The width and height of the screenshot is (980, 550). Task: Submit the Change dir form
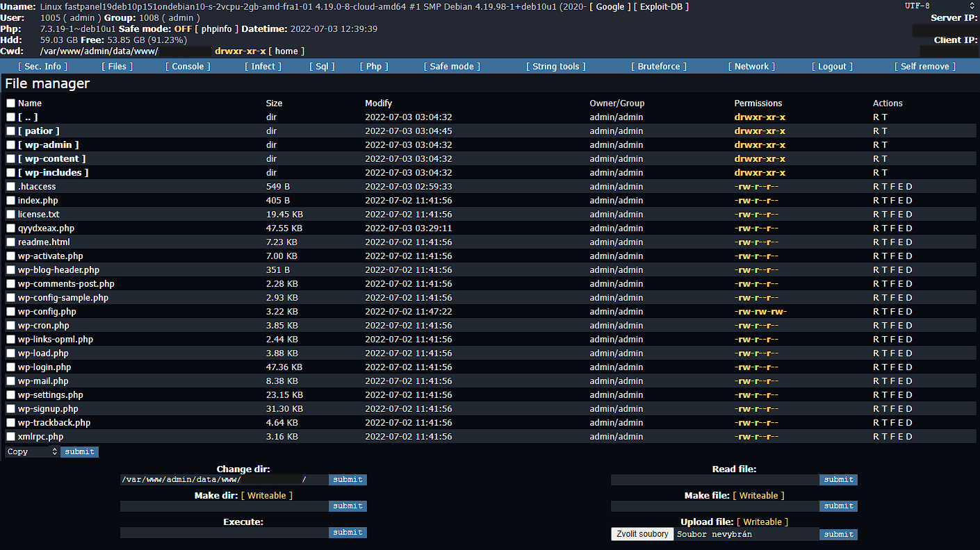348,480
